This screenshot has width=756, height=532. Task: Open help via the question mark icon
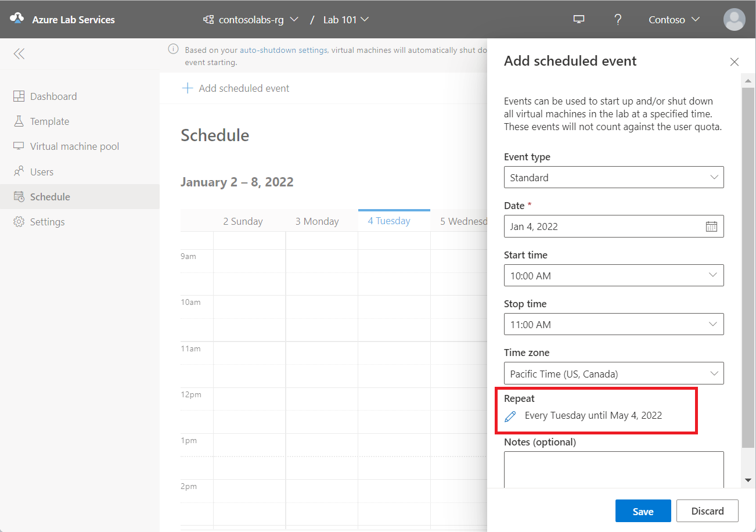618,19
